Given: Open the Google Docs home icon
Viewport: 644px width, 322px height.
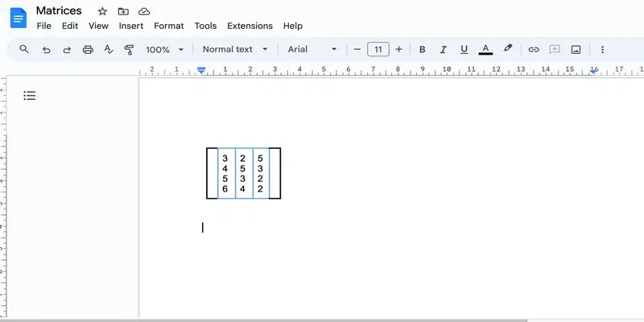Looking at the screenshot, I should point(19,18).
